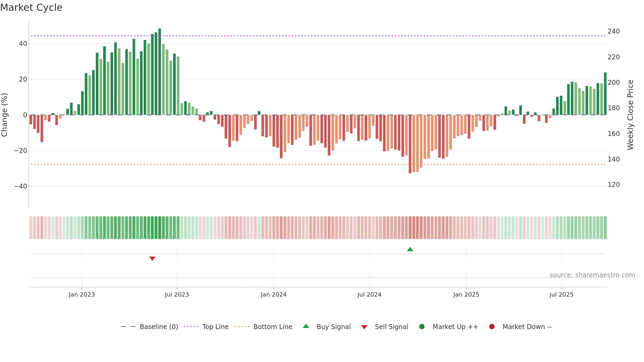Click the green Buy Signal triangle marker on timeline
Viewport: 644px width, 362px height.
point(410,249)
